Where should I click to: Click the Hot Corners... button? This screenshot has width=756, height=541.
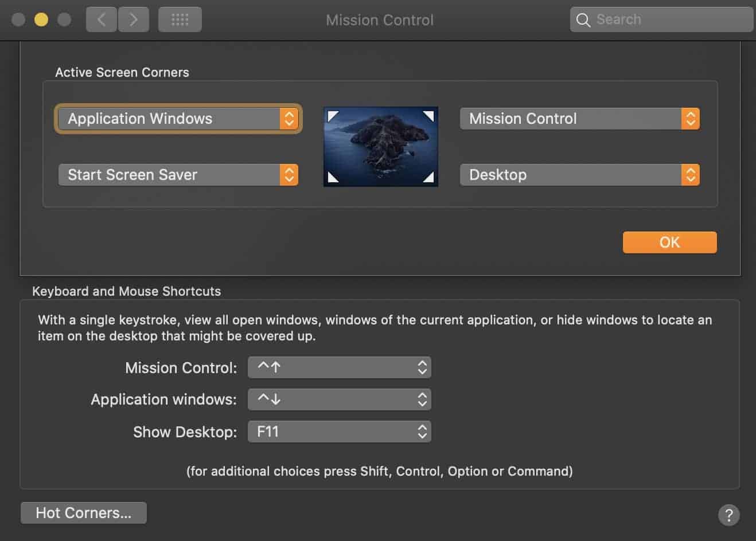click(x=84, y=513)
